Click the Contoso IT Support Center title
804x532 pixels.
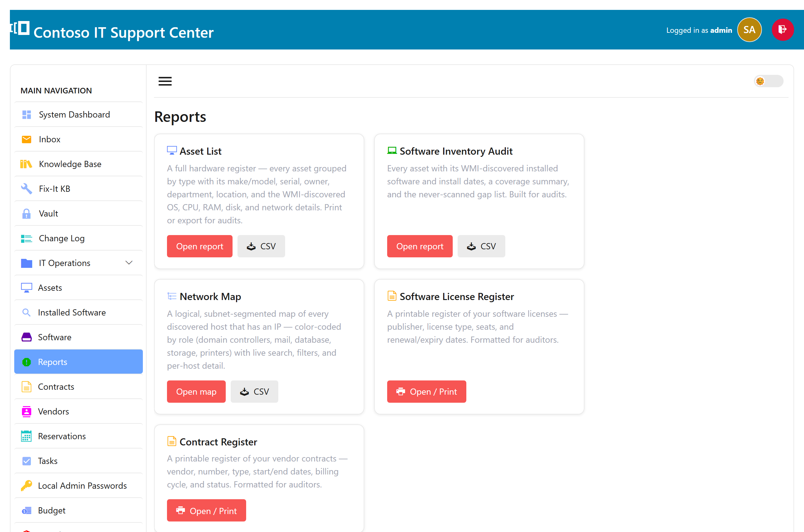[x=123, y=32]
